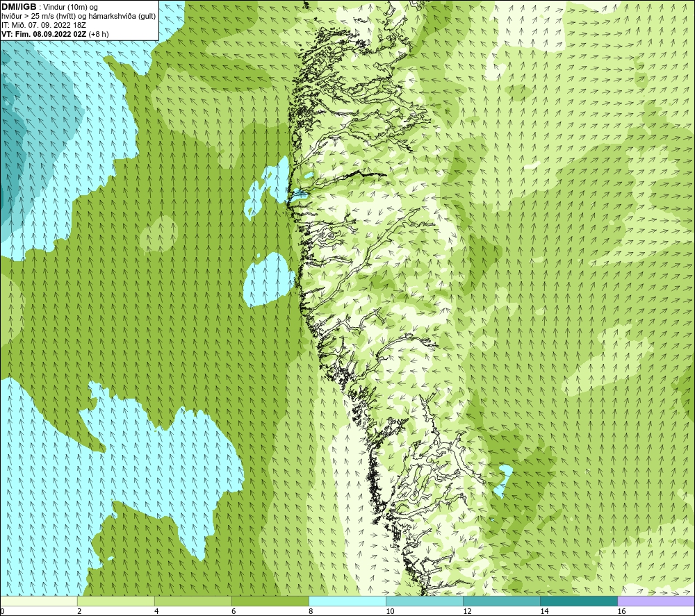Click the purple above-16 m/s legend swatch
The width and height of the screenshot is (695, 616).
(x=656, y=601)
